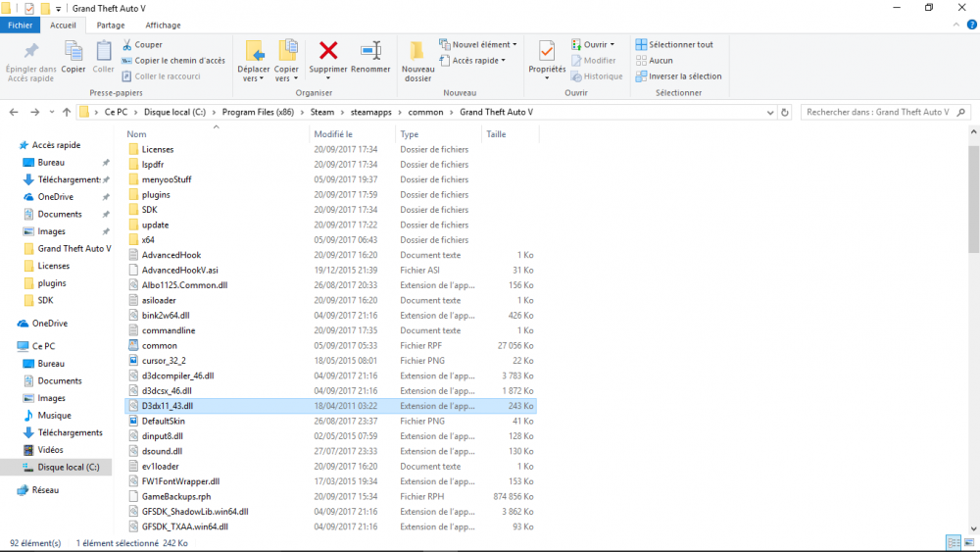Image resolution: width=980 pixels, height=552 pixels.
Task: Collapse the Ce PC tree node
Action: pos(10,346)
